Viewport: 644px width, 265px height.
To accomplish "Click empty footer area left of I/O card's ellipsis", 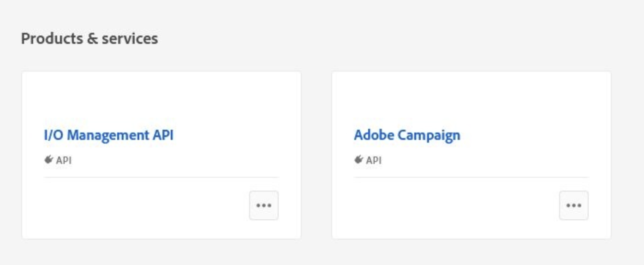I will [138, 205].
